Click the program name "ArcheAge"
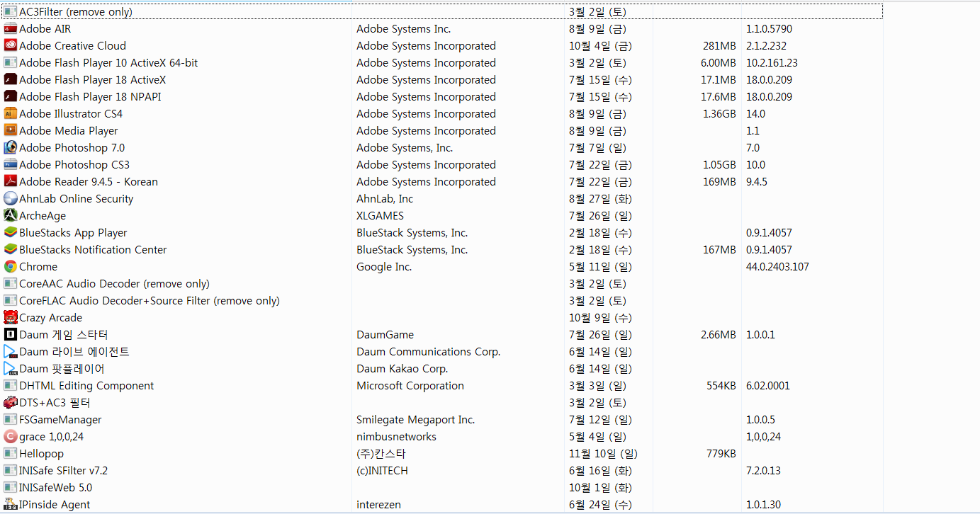Screen dimensions: 980x514 pyautogui.click(x=43, y=216)
